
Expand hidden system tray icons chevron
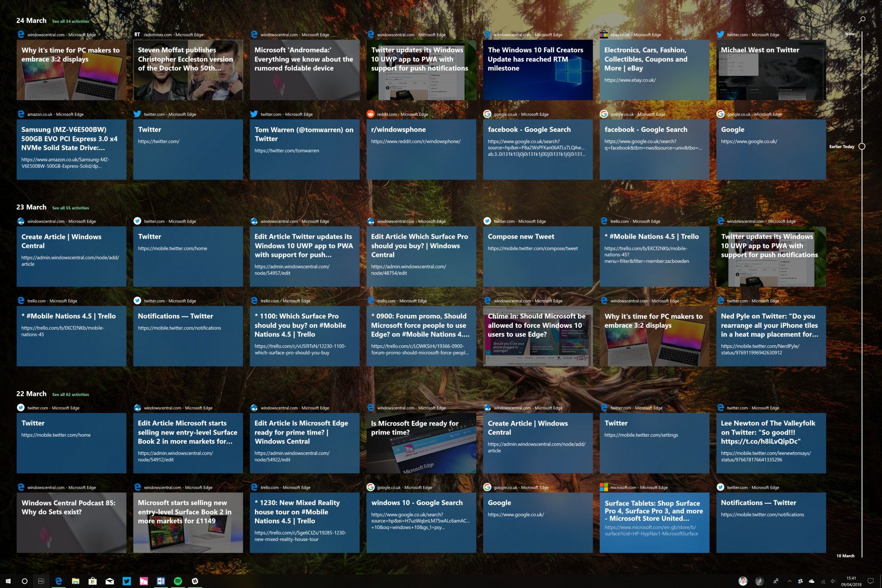(x=789, y=581)
